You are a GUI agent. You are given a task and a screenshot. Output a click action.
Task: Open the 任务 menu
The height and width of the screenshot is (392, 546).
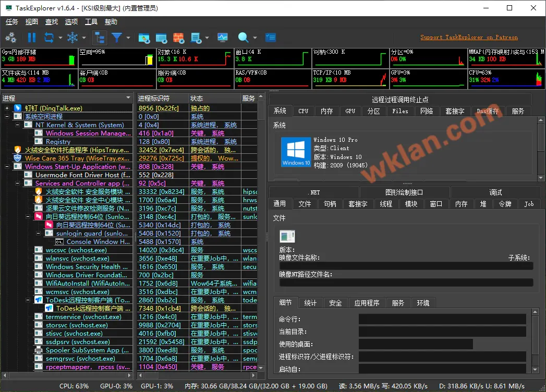click(12, 22)
